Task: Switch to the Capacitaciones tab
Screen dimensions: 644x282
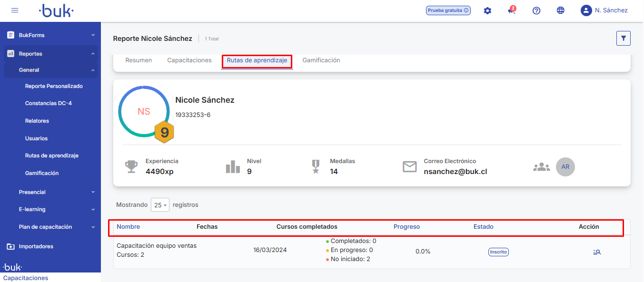Action: pos(189,60)
